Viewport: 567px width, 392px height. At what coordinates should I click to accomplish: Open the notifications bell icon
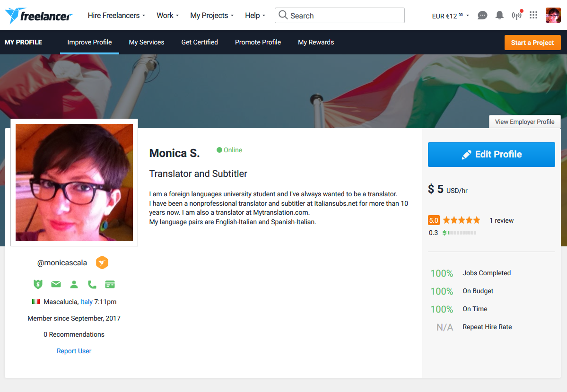[x=499, y=15]
